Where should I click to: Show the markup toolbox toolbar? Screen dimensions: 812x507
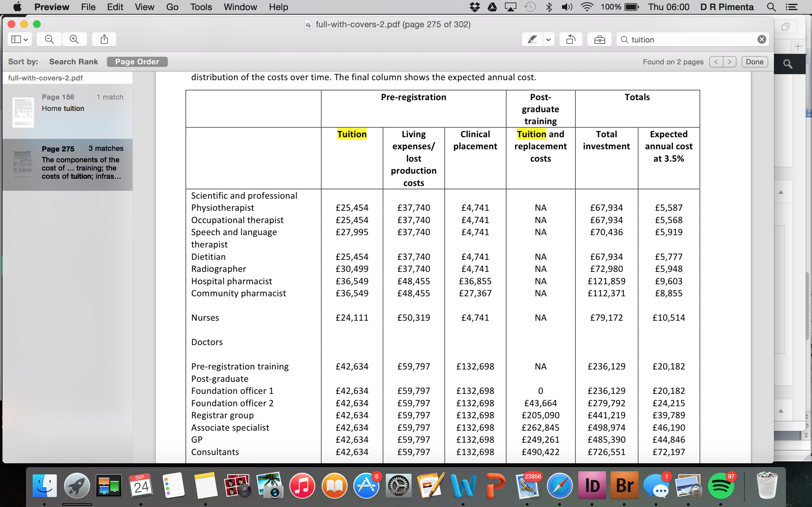coord(599,40)
